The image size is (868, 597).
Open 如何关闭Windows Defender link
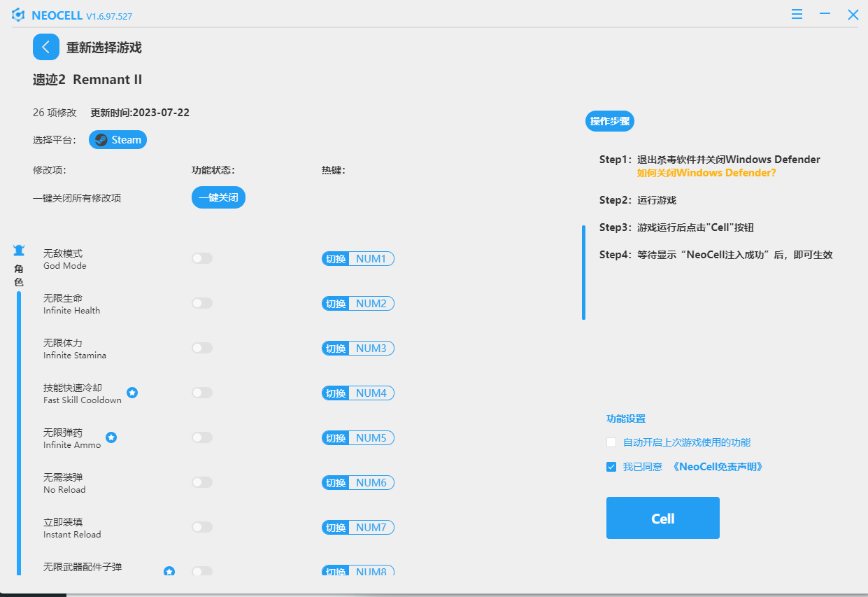(706, 173)
